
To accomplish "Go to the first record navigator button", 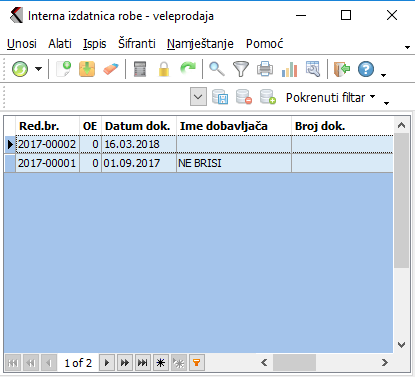I will [13, 363].
